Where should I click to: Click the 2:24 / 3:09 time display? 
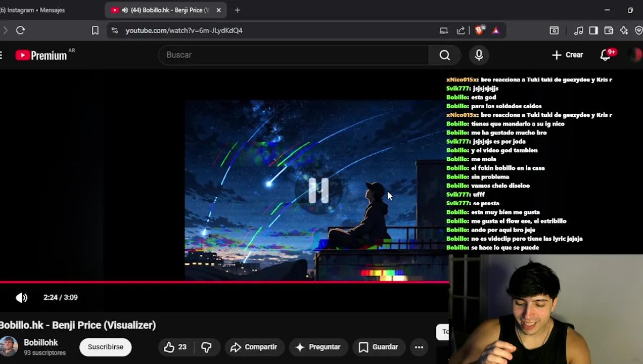[x=61, y=297]
